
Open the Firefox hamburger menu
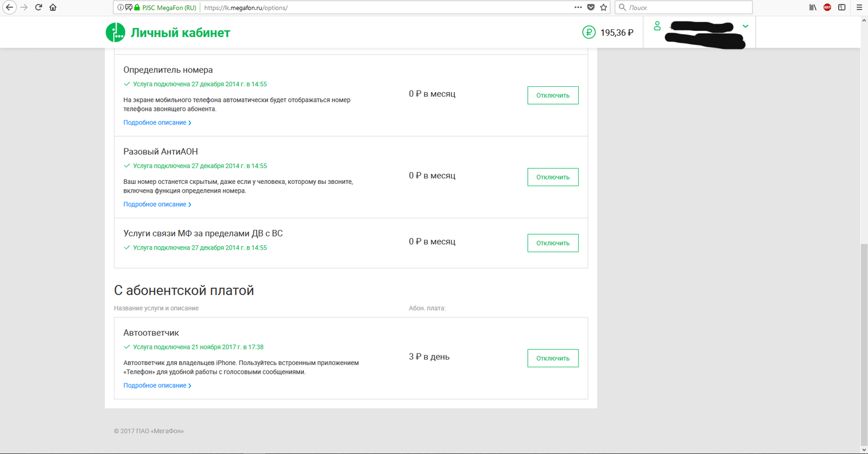tap(859, 8)
